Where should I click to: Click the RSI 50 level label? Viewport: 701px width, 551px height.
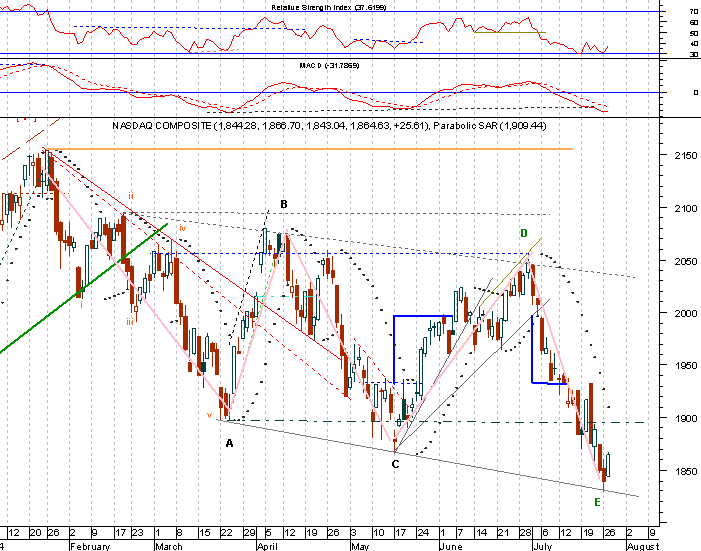[x=694, y=33]
